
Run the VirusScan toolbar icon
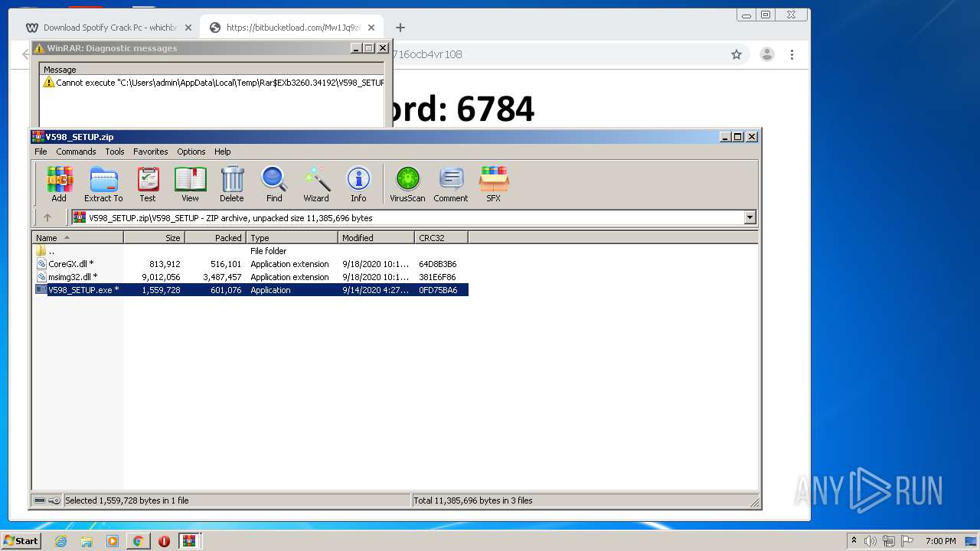[407, 184]
